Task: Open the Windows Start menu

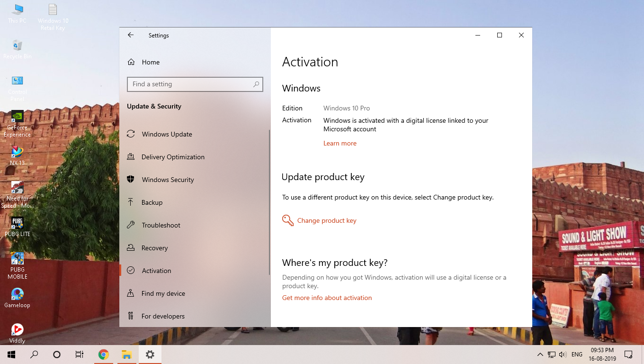Action: click(x=11, y=355)
